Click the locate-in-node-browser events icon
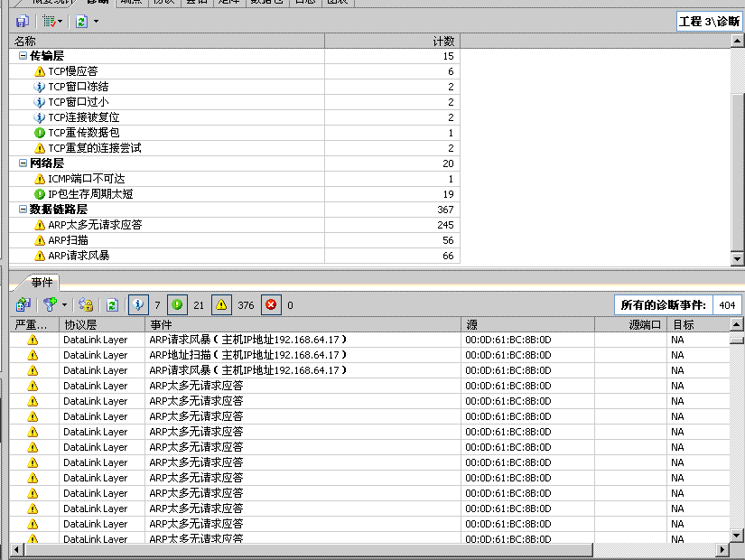 point(23,304)
